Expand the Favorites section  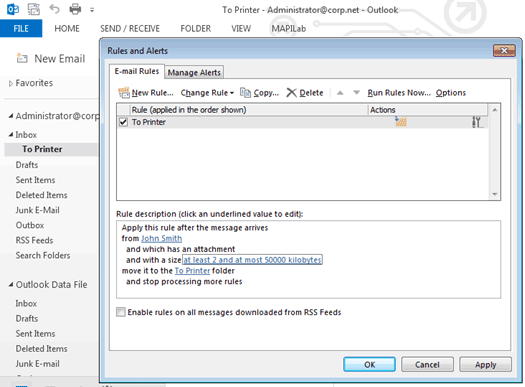click(x=11, y=83)
